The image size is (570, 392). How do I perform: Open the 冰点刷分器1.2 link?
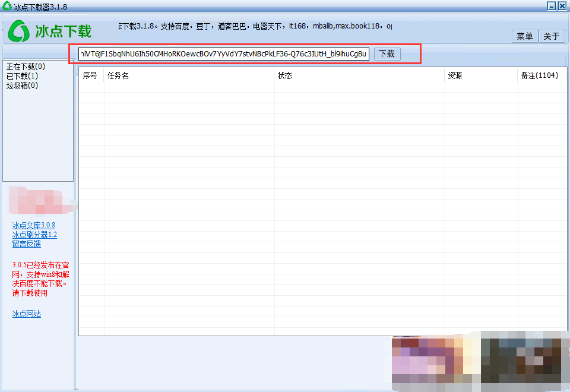[x=34, y=235]
